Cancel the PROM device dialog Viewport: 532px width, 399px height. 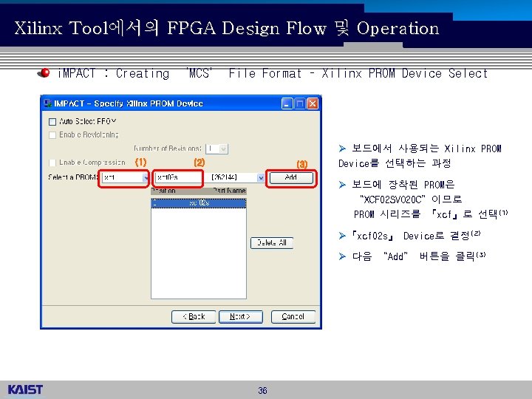[293, 316]
